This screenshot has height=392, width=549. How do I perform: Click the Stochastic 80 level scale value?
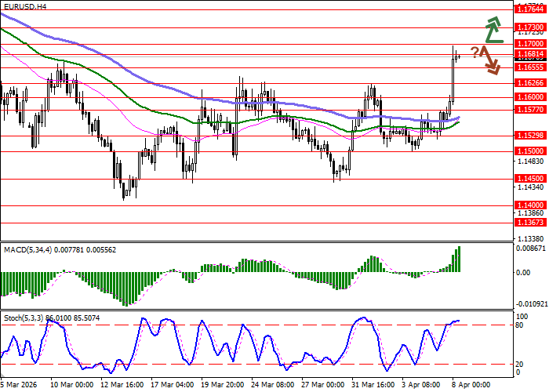[521, 325]
